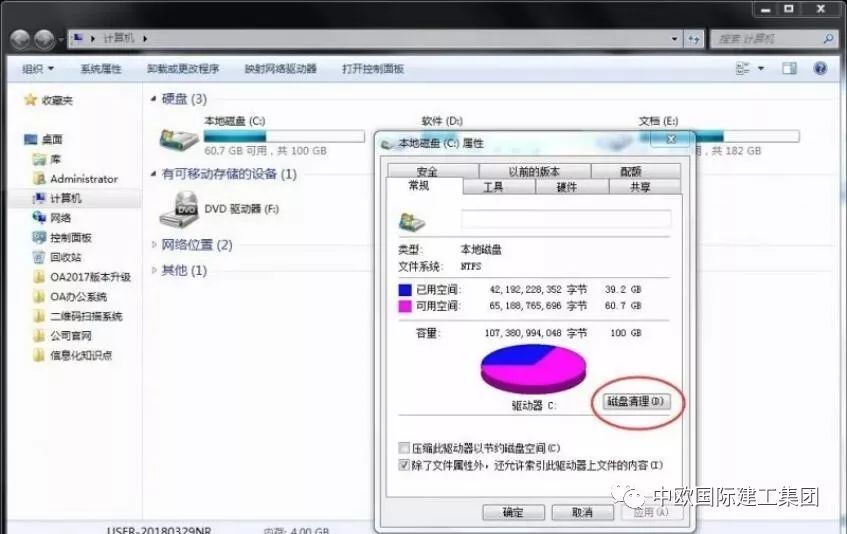This screenshot has width=847, height=534.
Task: Click the 取消 button
Action: coord(582,512)
